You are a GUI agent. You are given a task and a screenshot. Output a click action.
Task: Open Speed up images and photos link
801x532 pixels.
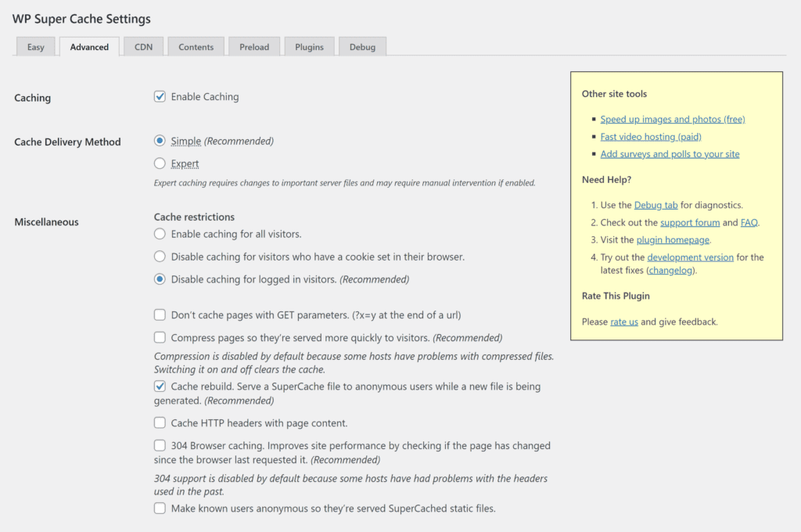672,119
